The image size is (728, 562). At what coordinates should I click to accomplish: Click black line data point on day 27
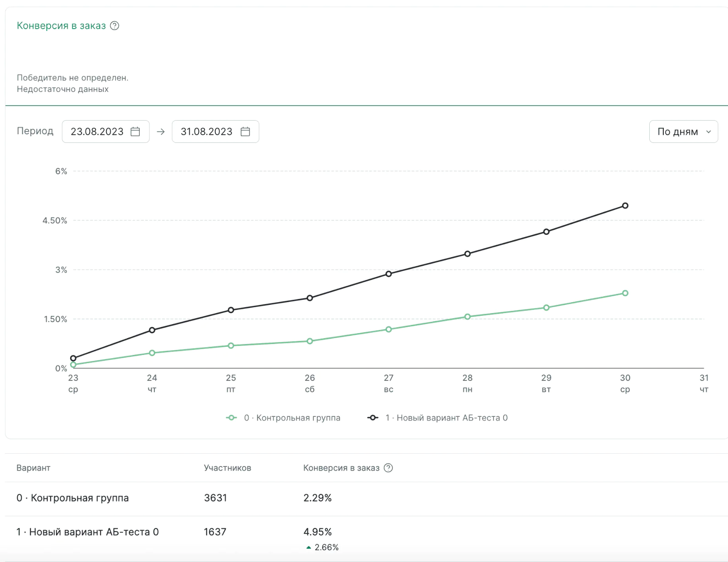389,274
